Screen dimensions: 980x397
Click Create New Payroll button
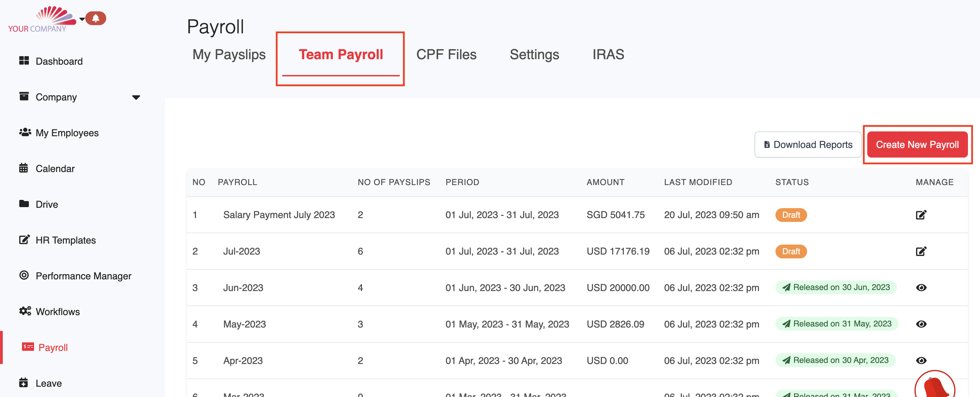pos(917,144)
